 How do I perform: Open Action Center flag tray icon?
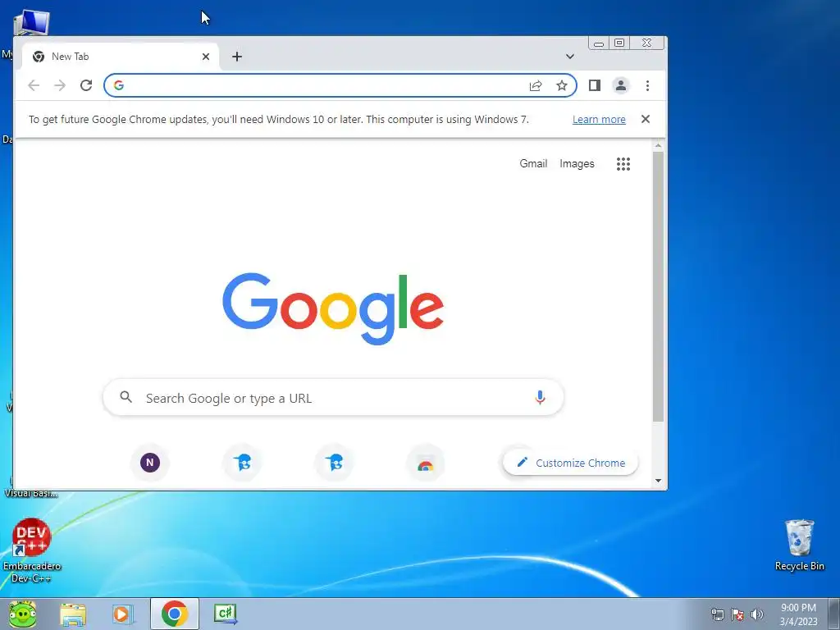click(x=737, y=614)
